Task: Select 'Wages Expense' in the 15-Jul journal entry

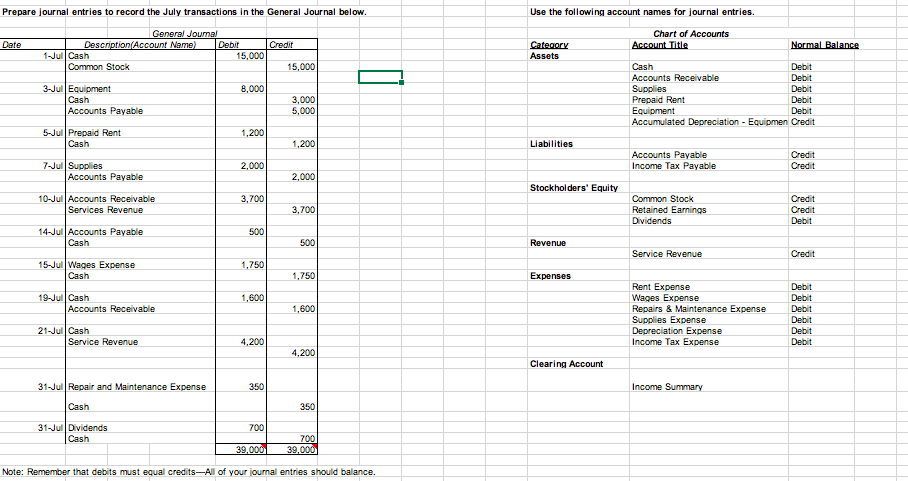Action: 101,265
